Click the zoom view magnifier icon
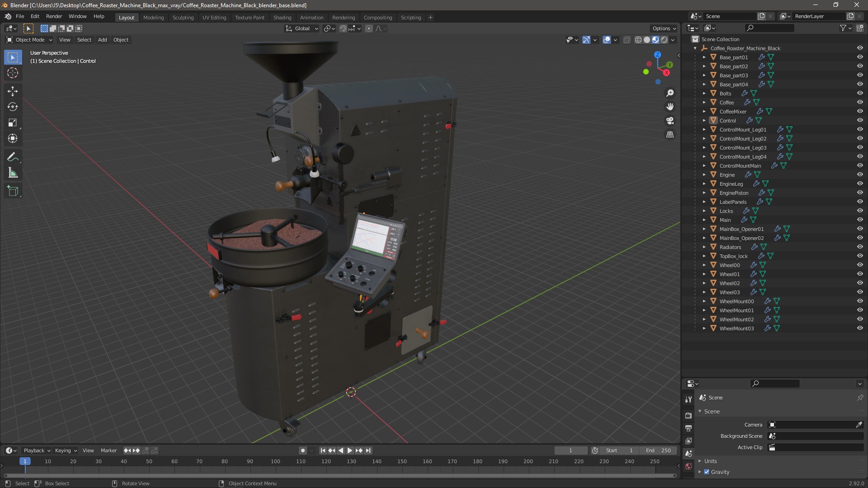Viewport: 868px width, 488px height. pos(670,93)
